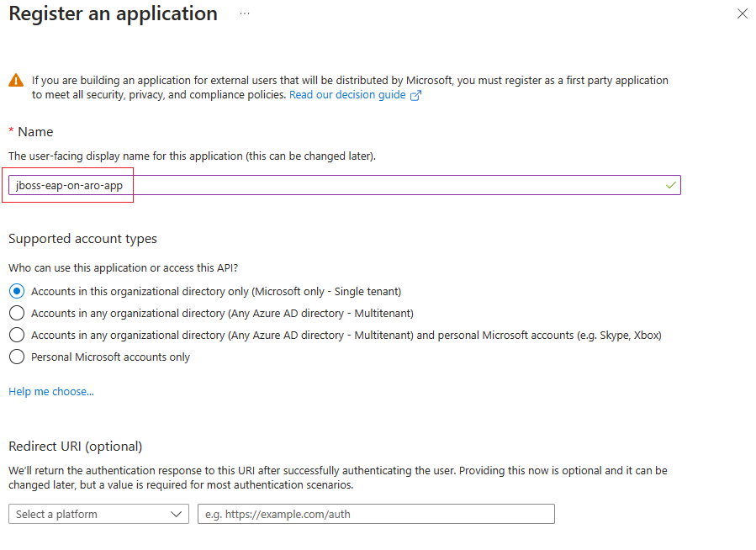Click the green validation checkmark in Name field
Screen dimensions: 756x550
(669, 184)
